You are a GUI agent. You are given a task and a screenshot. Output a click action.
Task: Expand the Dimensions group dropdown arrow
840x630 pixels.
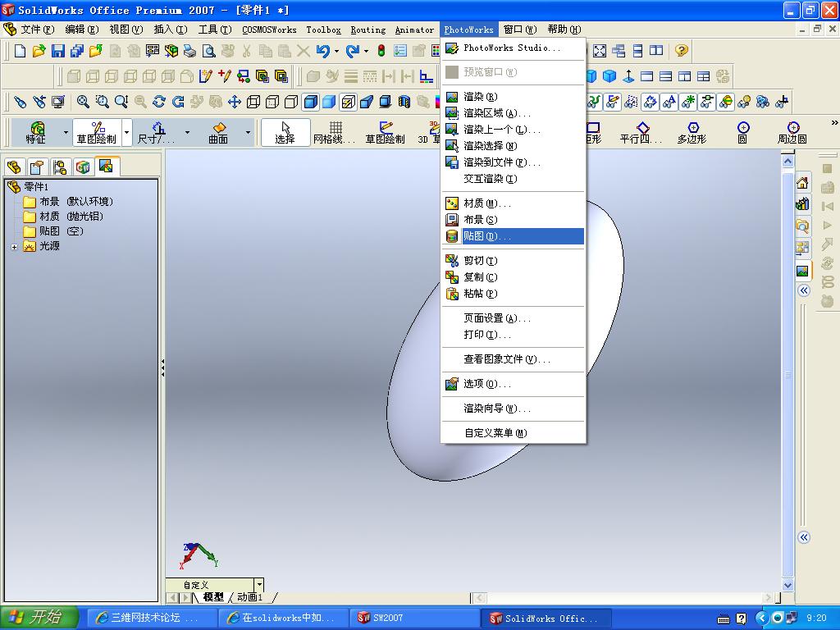point(187,132)
